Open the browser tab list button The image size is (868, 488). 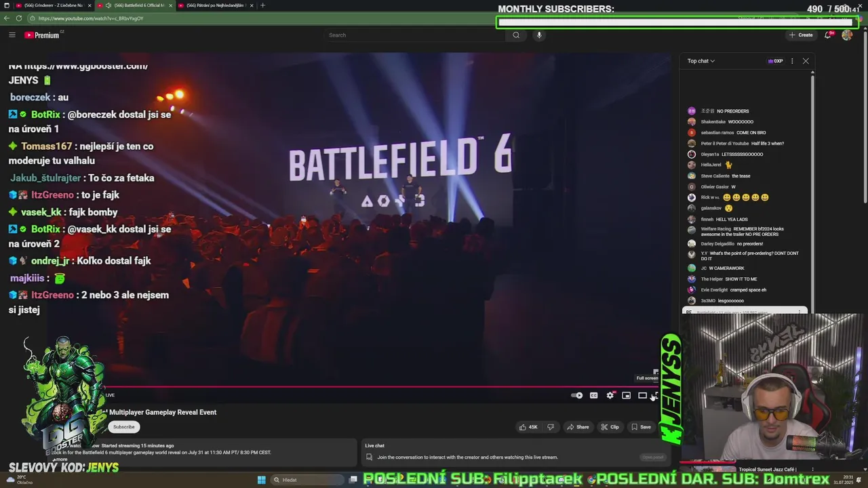coord(7,5)
